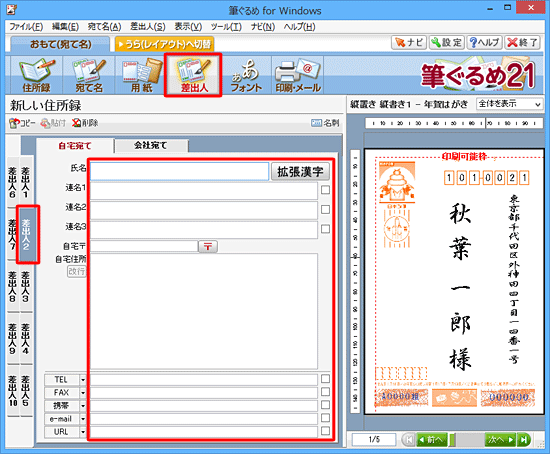Open the 携帯 field type dropdown
Image resolution: width=550 pixels, height=454 pixels.
click(x=83, y=406)
